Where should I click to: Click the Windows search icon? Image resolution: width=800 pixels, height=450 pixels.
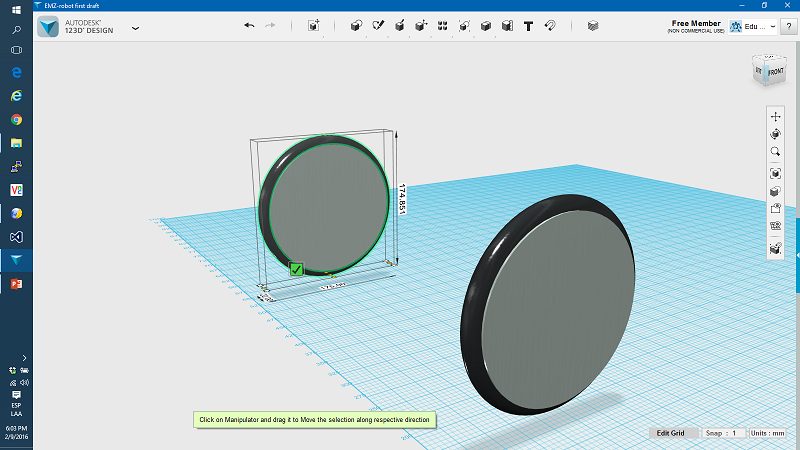coord(16,30)
